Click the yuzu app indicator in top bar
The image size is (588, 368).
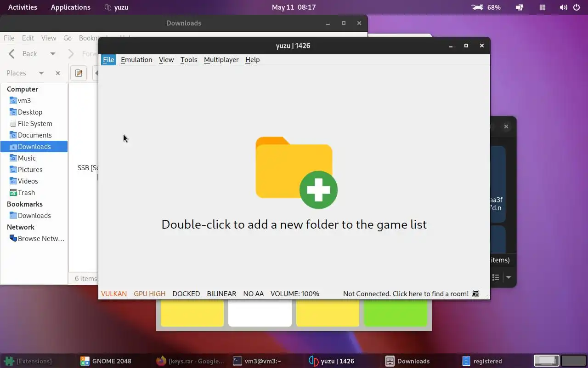[x=116, y=7]
